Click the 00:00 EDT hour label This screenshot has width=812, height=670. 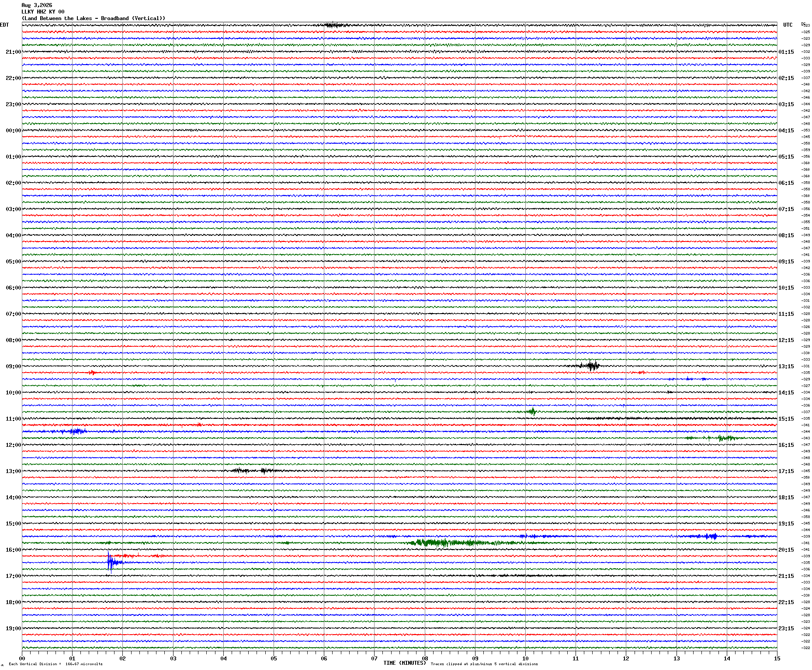coord(13,131)
